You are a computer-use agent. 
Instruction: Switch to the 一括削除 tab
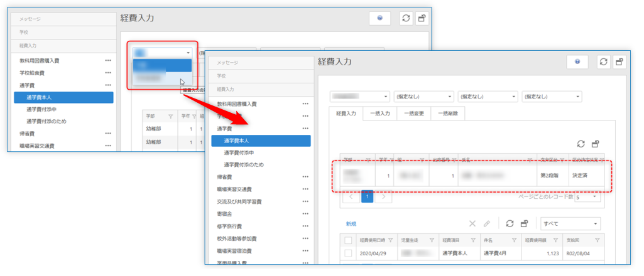pos(447,113)
